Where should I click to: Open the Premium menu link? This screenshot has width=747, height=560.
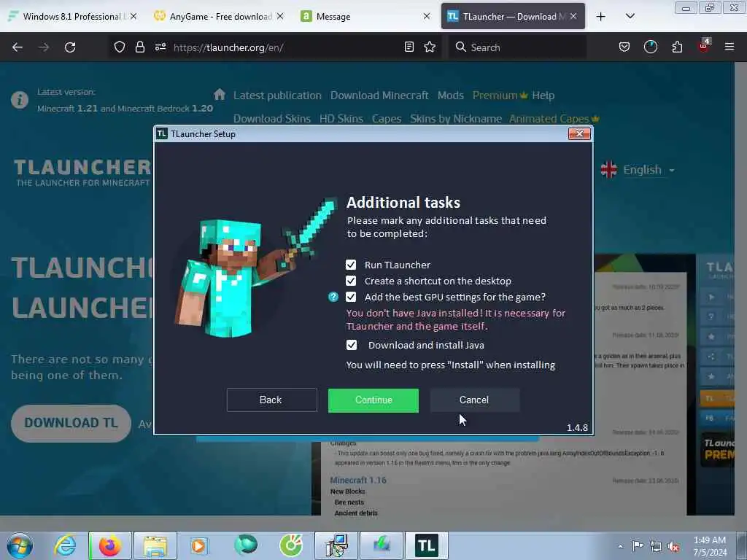click(x=500, y=96)
